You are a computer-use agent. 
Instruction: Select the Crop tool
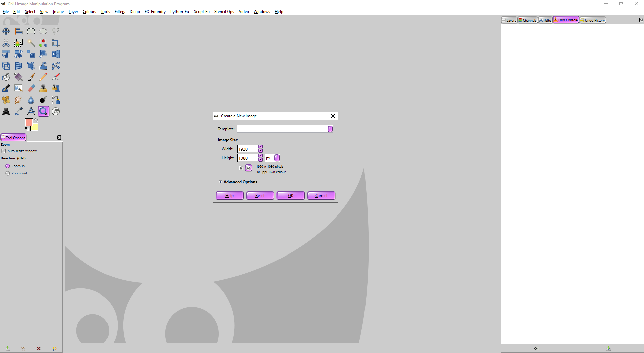coord(56,43)
